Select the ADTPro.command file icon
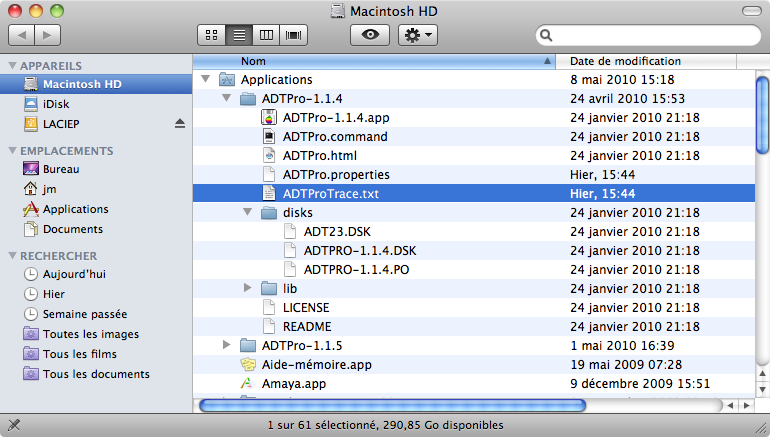The height and width of the screenshot is (437, 770). [x=269, y=137]
